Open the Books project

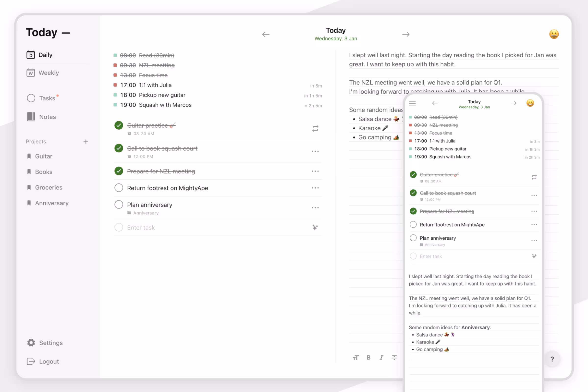[40, 172]
